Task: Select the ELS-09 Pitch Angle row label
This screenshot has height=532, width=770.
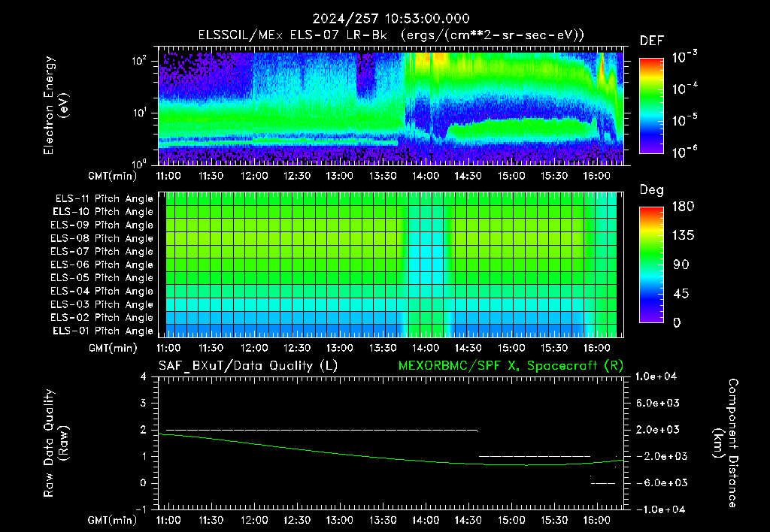Action: pos(102,225)
